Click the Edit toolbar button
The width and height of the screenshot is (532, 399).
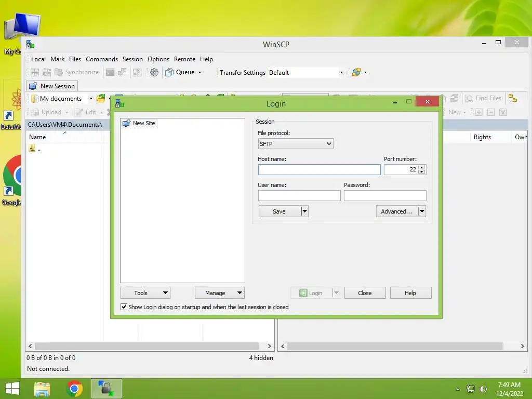click(86, 112)
